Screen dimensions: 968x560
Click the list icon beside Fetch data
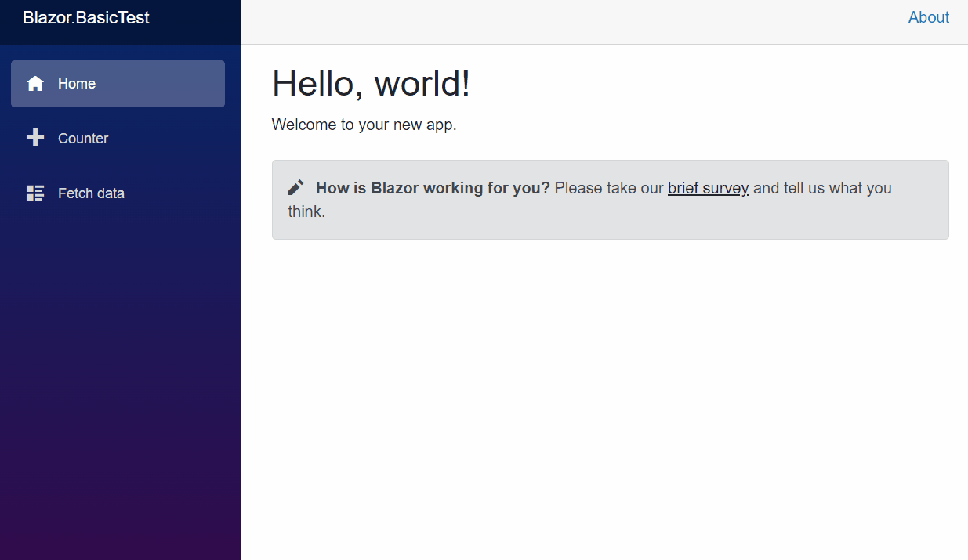pos(35,193)
